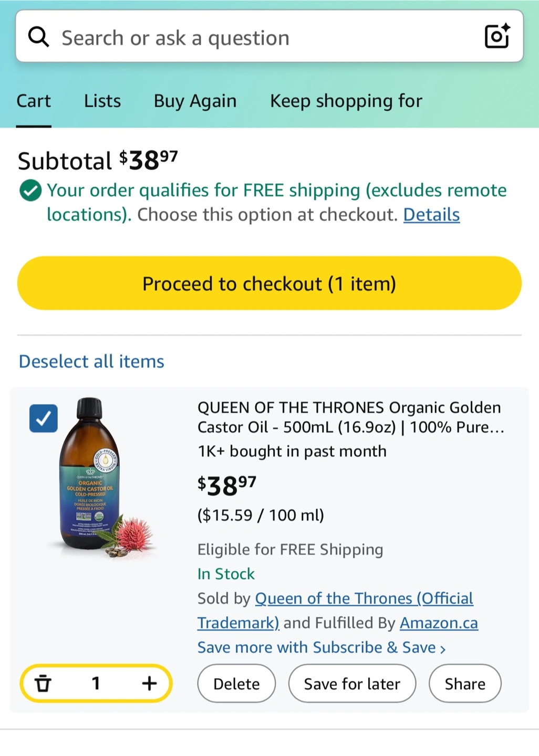
Task: Uncheck the castor oil item checkbox
Action: [x=44, y=418]
